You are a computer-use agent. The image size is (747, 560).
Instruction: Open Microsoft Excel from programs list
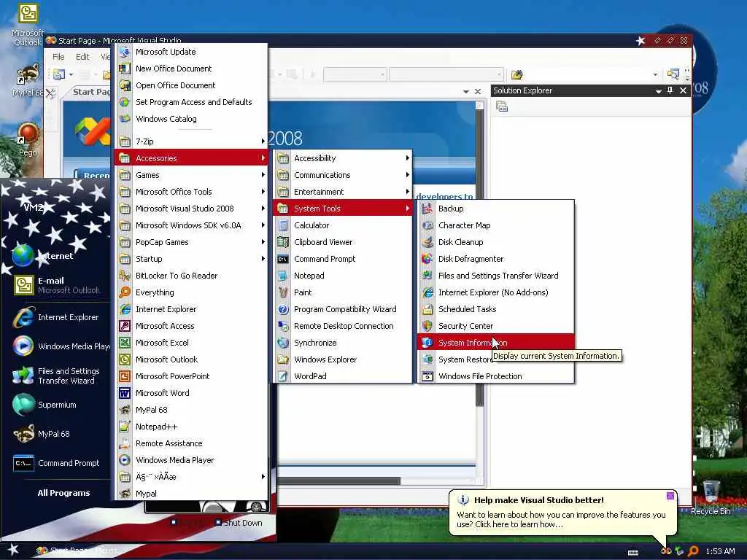coord(190,343)
